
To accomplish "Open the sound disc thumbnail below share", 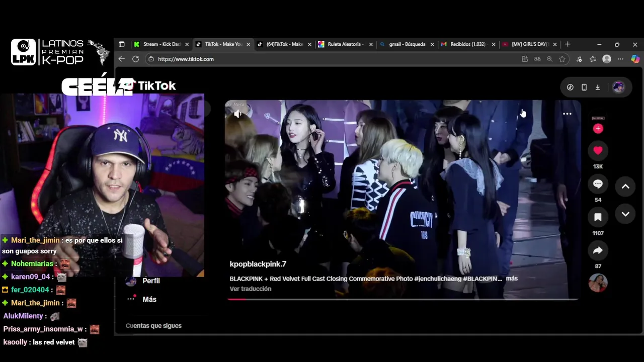I will 598,283.
